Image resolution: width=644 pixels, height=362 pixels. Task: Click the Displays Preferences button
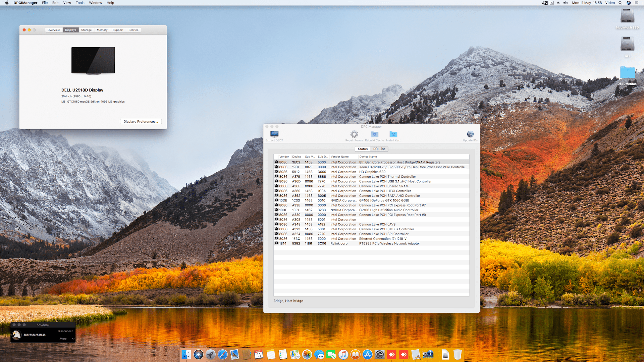point(141,121)
